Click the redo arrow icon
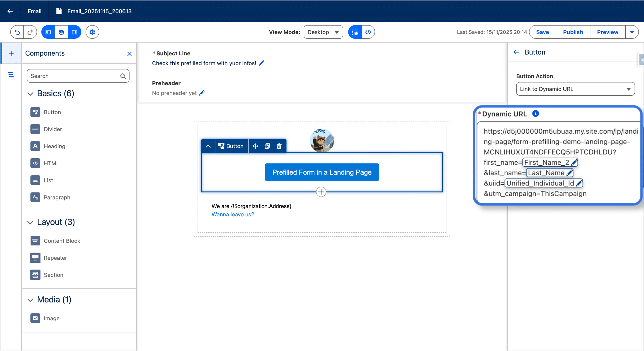644x351 pixels. [x=30, y=32]
